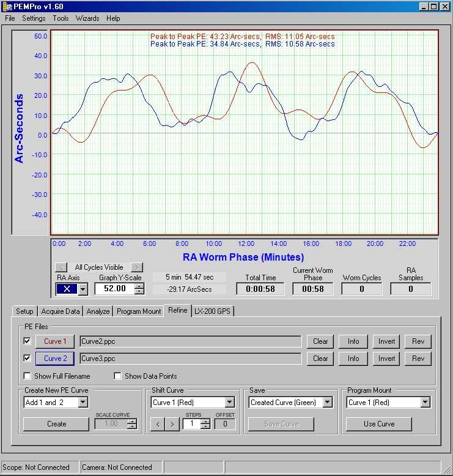Click Rev for Curve3.ppc row
Image resolution: width=453 pixels, height=476 pixels.
(x=418, y=359)
